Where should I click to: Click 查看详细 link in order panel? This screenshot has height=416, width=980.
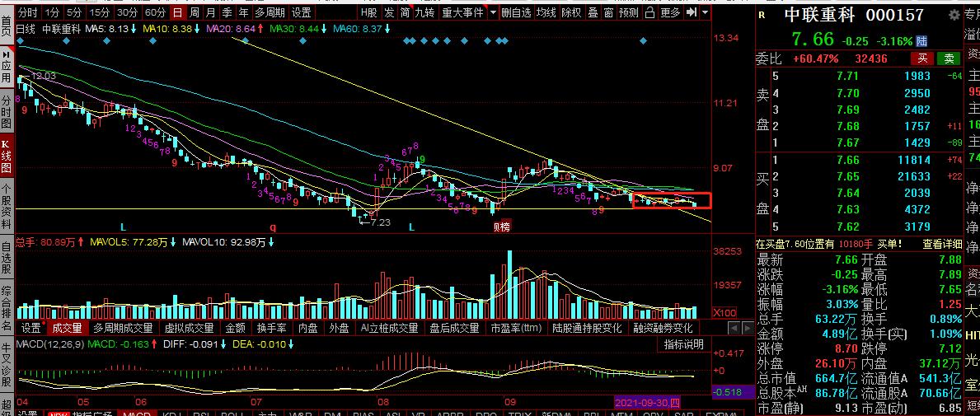941,244
